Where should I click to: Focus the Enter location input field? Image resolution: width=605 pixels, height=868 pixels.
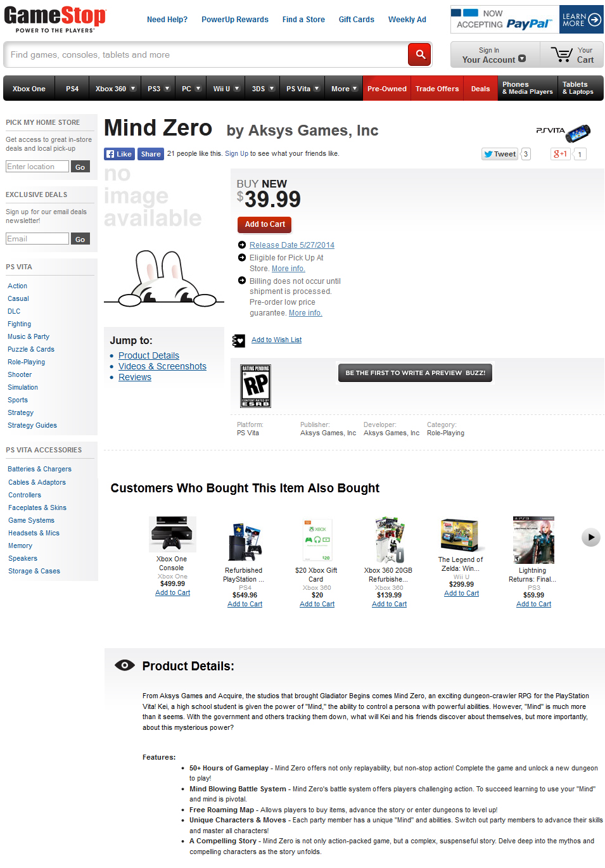pos(37,167)
